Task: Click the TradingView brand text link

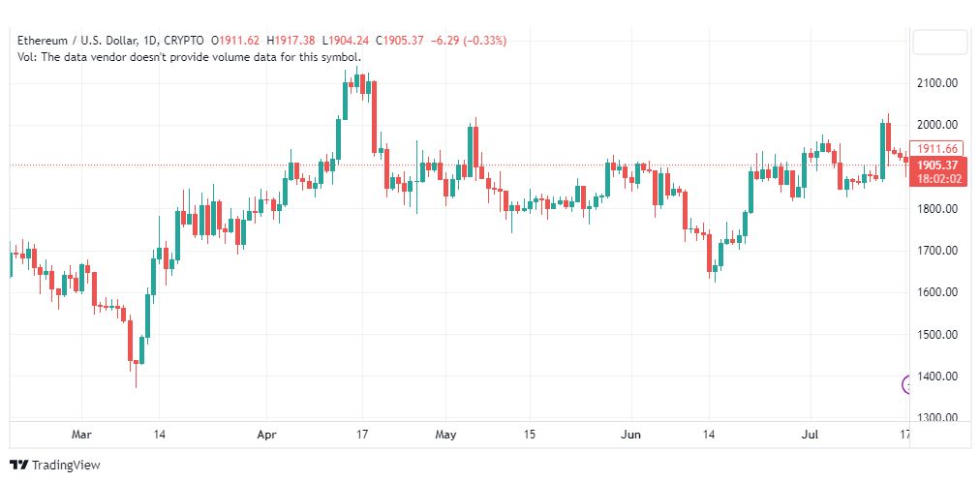Action: [66, 466]
